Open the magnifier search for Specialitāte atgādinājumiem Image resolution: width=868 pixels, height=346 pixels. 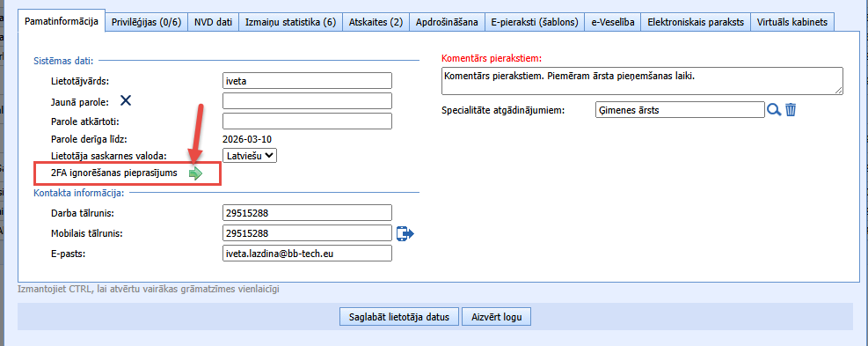click(x=774, y=110)
